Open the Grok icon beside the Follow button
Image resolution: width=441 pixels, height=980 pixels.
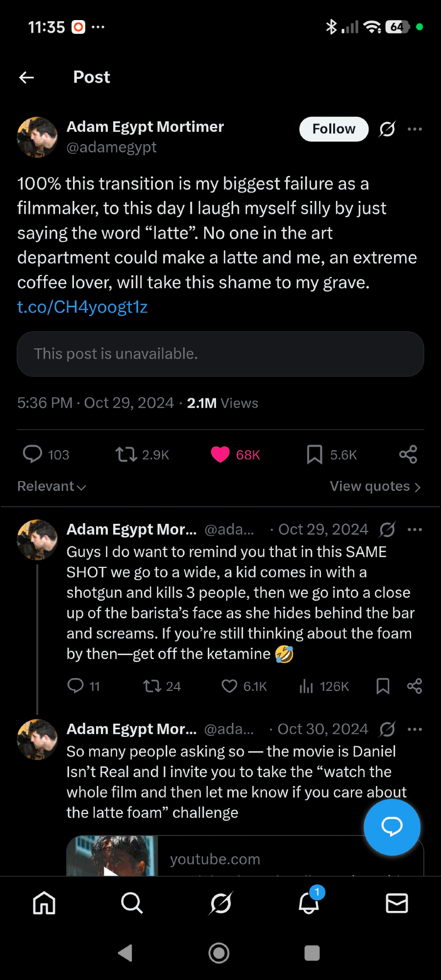pyautogui.click(x=387, y=129)
